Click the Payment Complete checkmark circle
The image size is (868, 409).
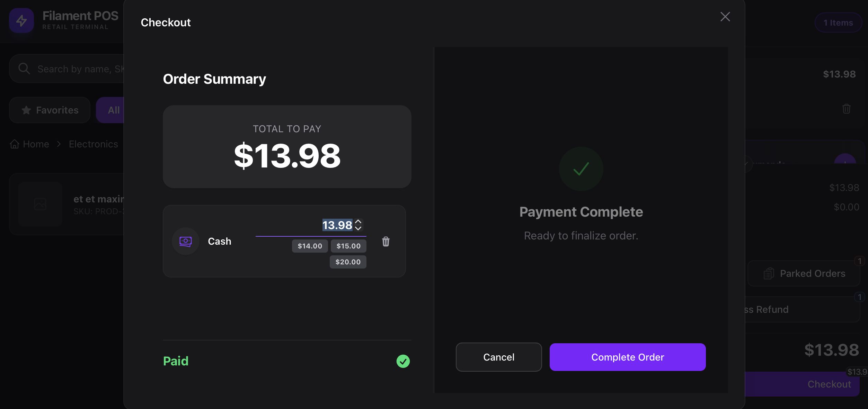[581, 169]
